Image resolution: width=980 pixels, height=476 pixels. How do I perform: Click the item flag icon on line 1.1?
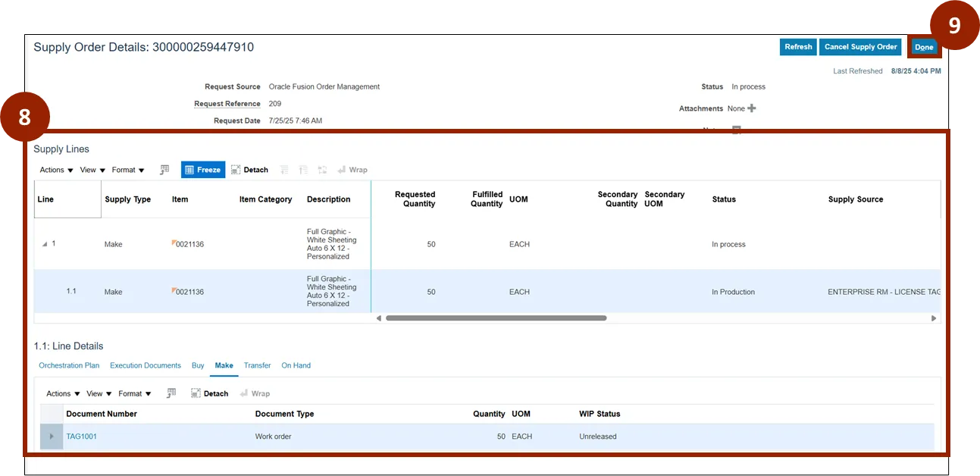174,290
